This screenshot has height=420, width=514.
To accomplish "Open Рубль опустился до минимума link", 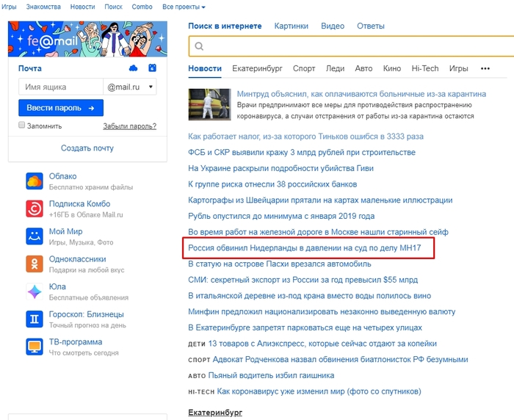I will pos(281,217).
